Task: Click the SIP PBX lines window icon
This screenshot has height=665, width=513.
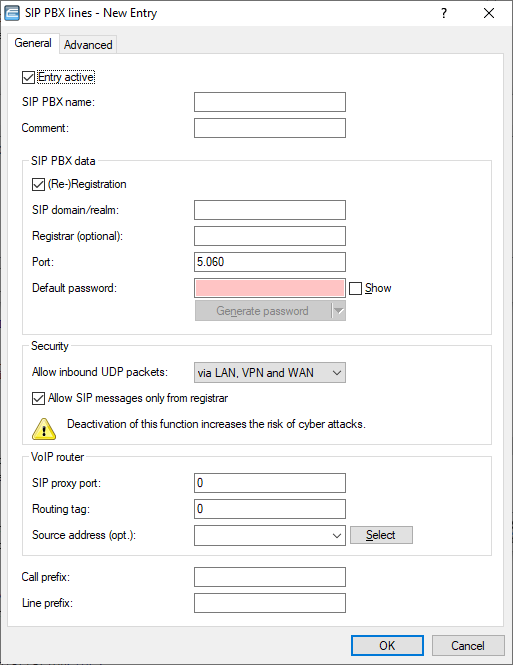Action: (12, 13)
